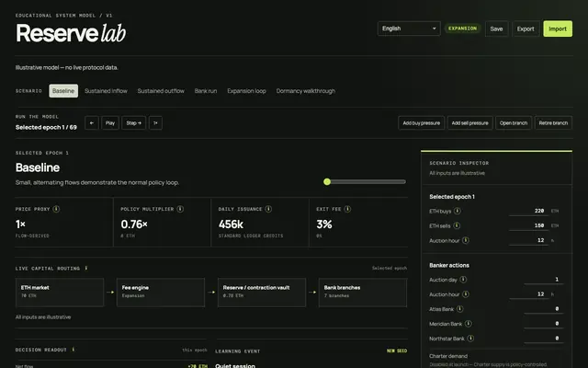This screenshot has height=368, width=588.
Task: Switch to the Bank run scenario
Action: click(x=206, y=91)
